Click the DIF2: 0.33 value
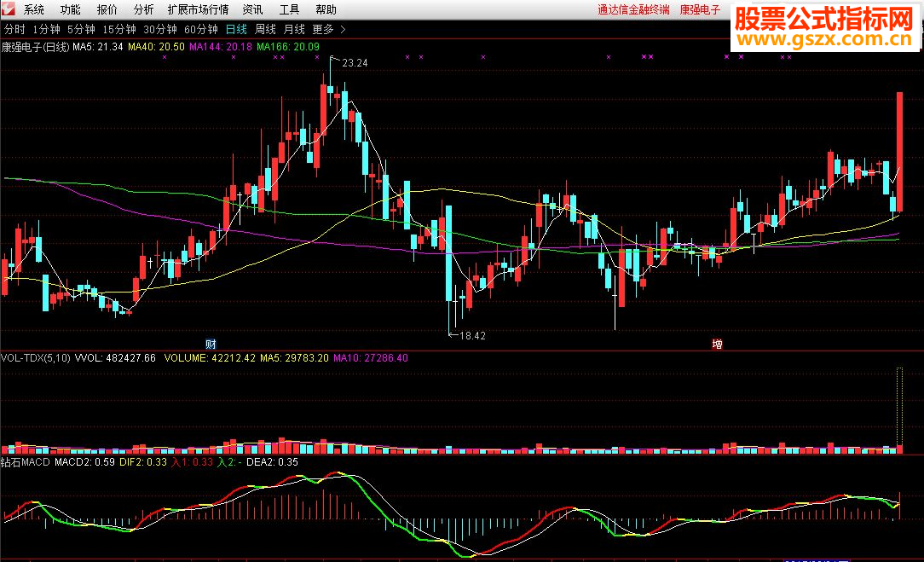 coord(143,462)
